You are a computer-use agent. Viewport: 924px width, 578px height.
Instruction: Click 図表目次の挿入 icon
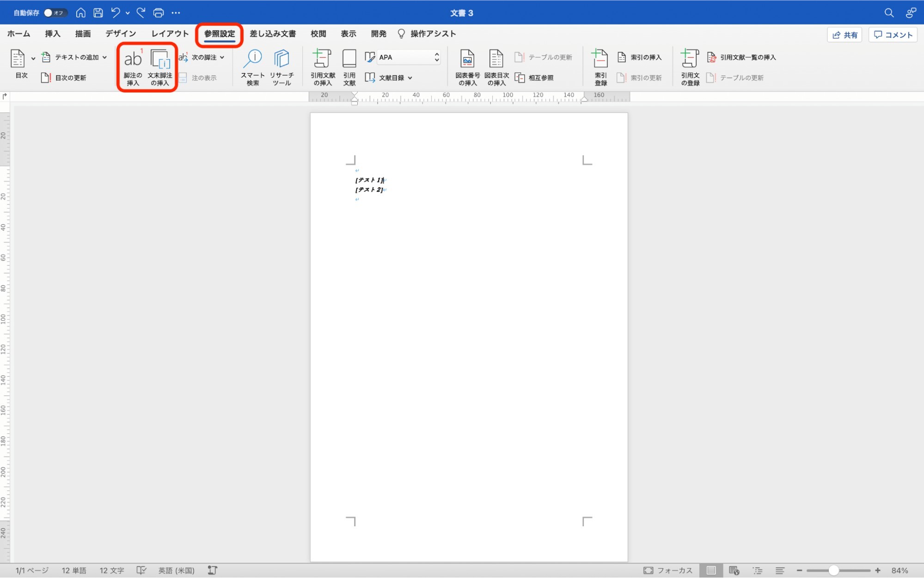pos(496,67)
